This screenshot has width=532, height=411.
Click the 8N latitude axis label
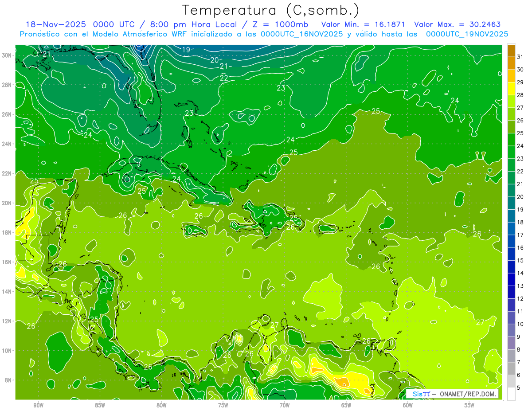(x=8, y=380)
